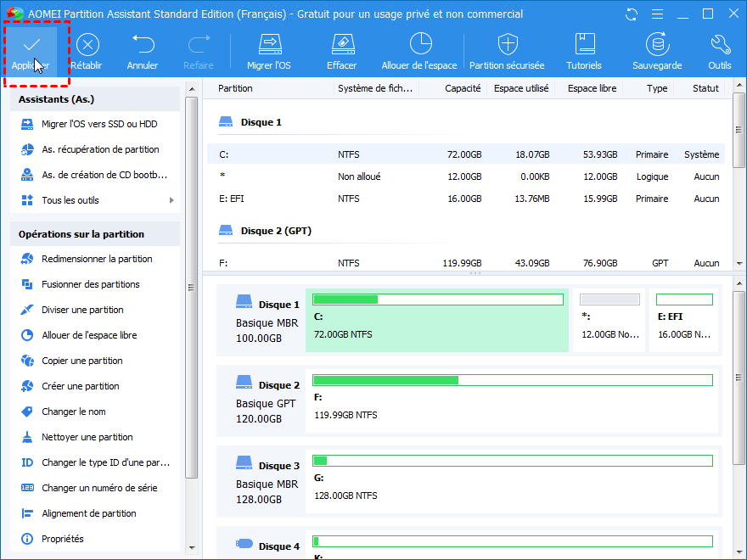This screenshot has height=560, width=747.
Task: Click Fusionner des partitions link
Action: pyautogui.click(x=90, y=284)
